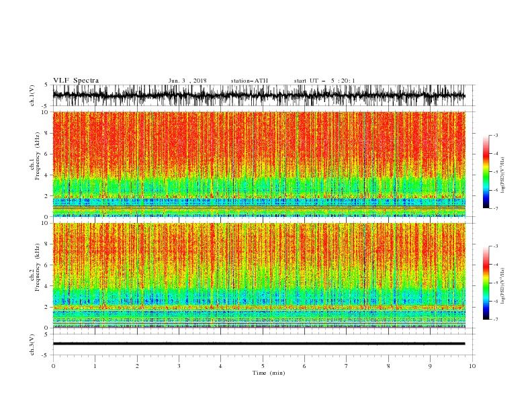Click the "-3" tick on upper color bar

495,135
